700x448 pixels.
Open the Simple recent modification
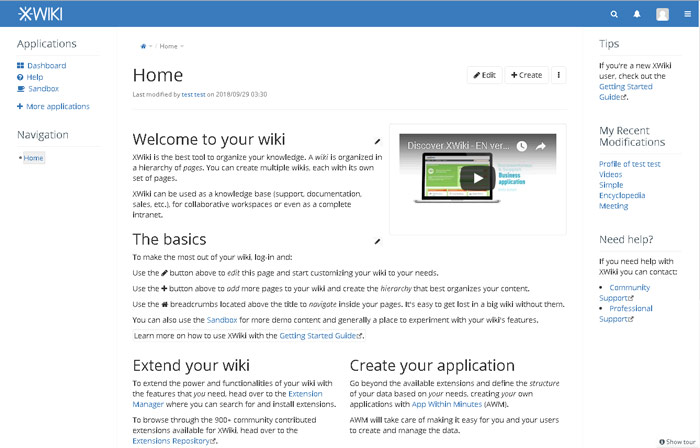pyautogui.click(x=611, y=185)
